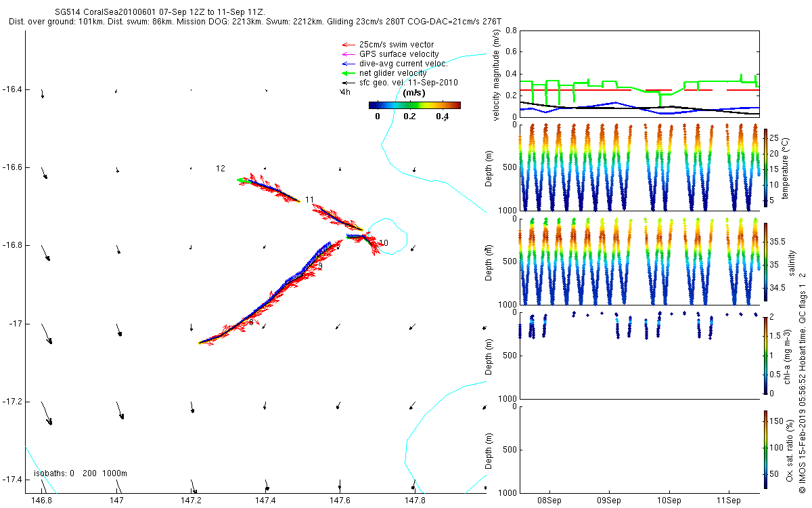Click latitude tick label -16.8
Image resolution: width=812 pixels, height=508 pixels.
tap(12, 245)
